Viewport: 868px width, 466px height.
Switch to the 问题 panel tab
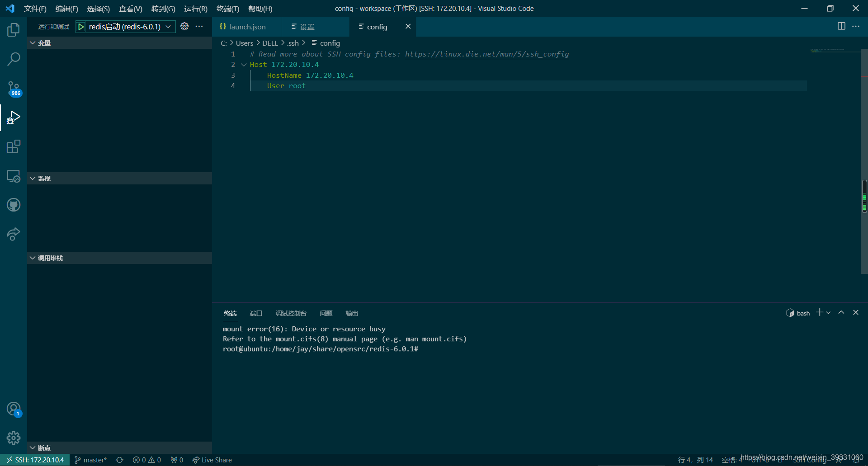(326, 313)
